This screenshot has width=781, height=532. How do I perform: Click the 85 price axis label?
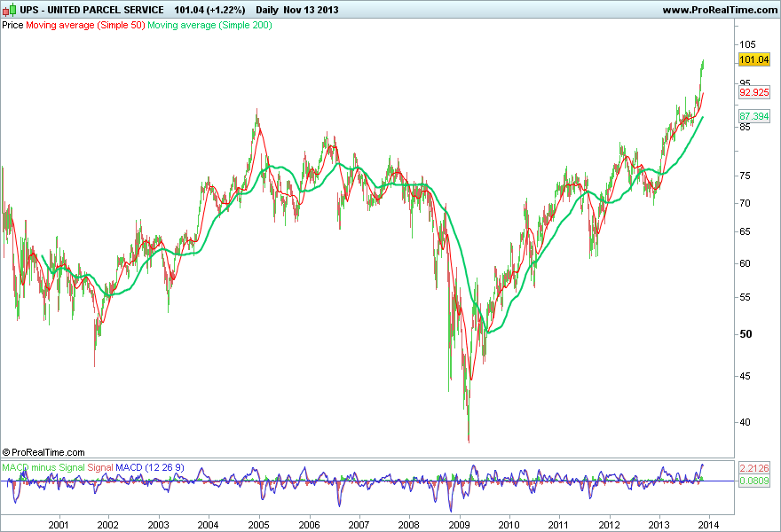[745, 127]
